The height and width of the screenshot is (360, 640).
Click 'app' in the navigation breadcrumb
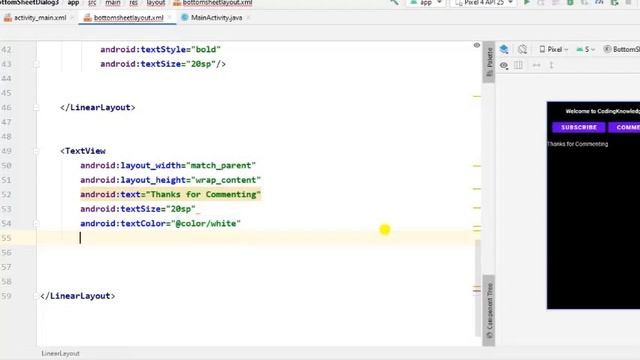pyautogui.click(x=73, y=2)
